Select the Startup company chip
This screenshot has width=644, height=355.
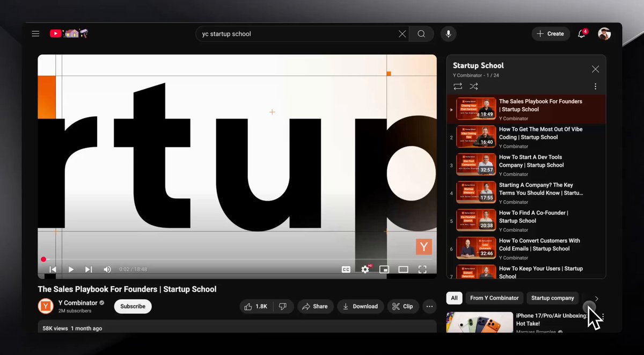coord(553,298)
